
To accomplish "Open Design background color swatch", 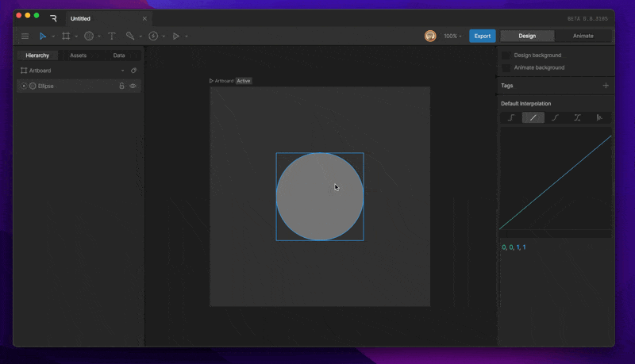I will (506, 56).
